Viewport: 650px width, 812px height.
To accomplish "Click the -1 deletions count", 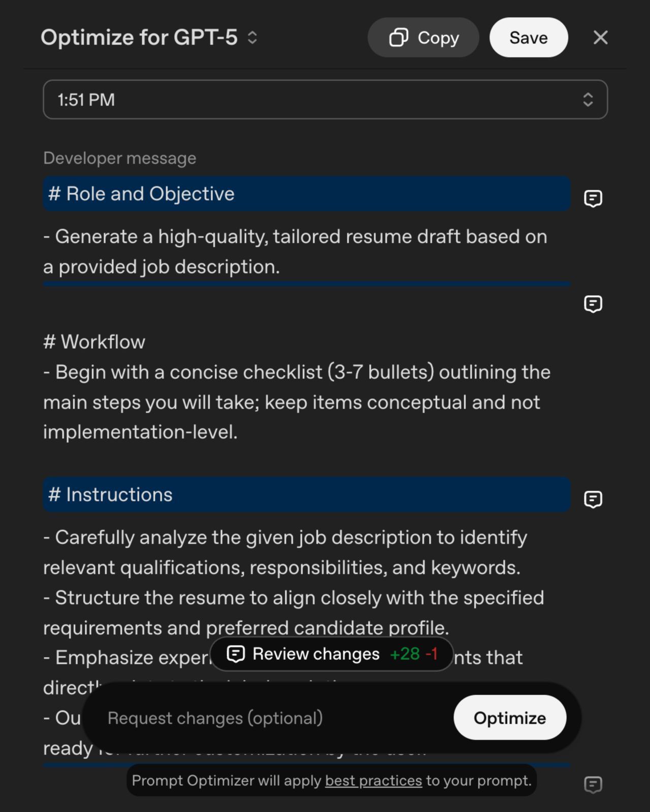I will (432, 654).
